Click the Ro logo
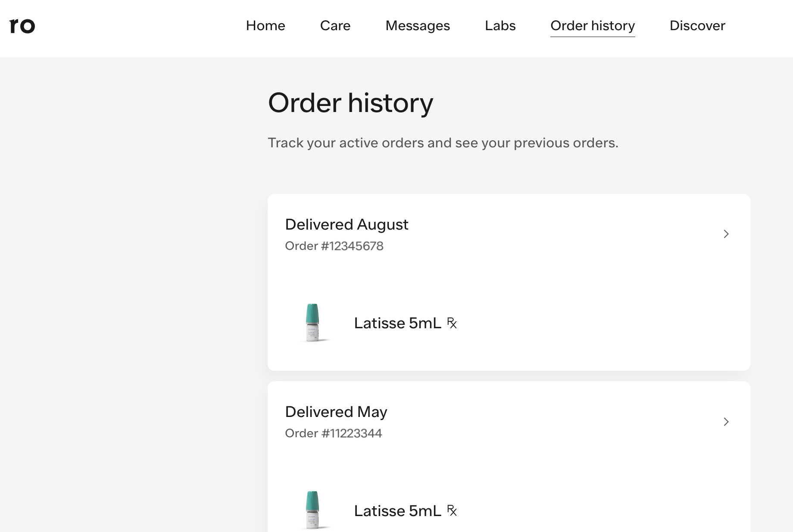Viewport: 793px width, 532px height. 22,26
